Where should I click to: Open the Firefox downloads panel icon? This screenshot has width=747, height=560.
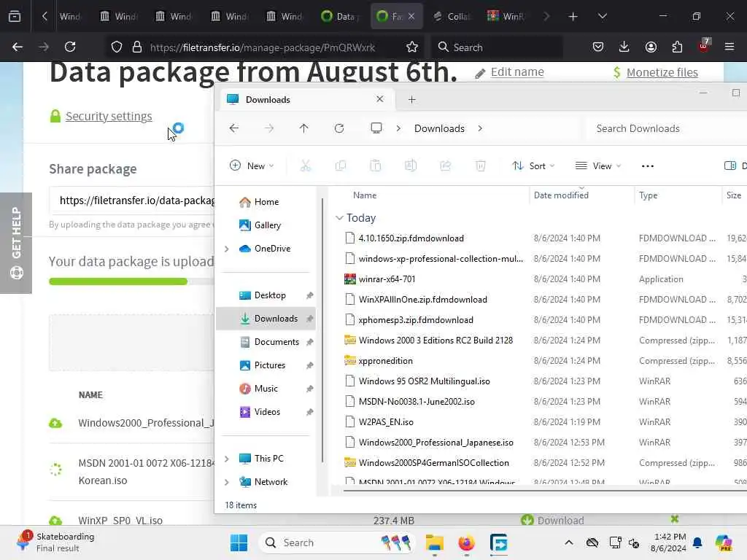point(624,47)
